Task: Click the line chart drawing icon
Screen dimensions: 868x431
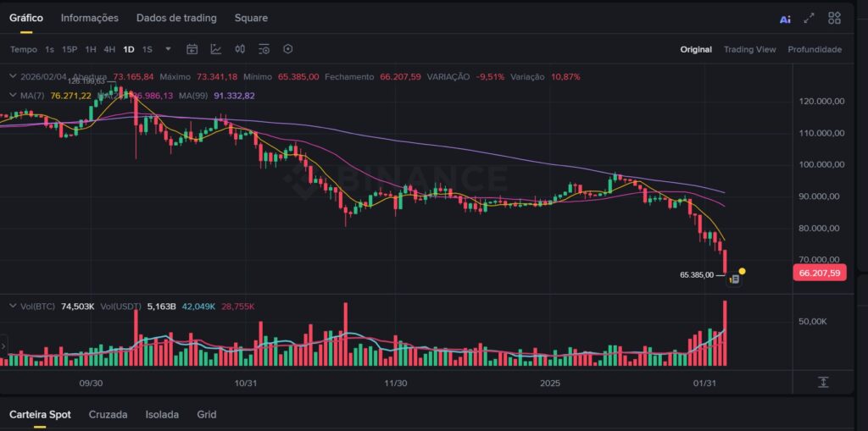Action: (x=216, y=49)
